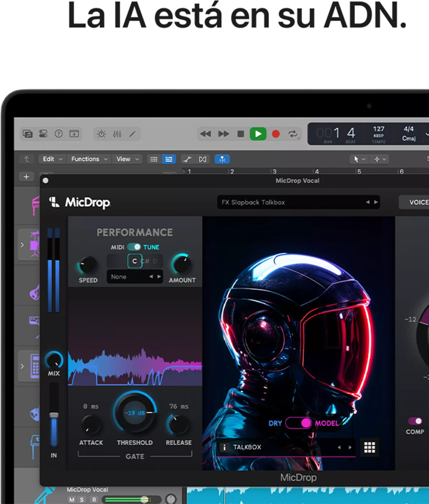This screenshot has width=429, height=504.
Task: Select the C key in tune selector
Action: 135,261
